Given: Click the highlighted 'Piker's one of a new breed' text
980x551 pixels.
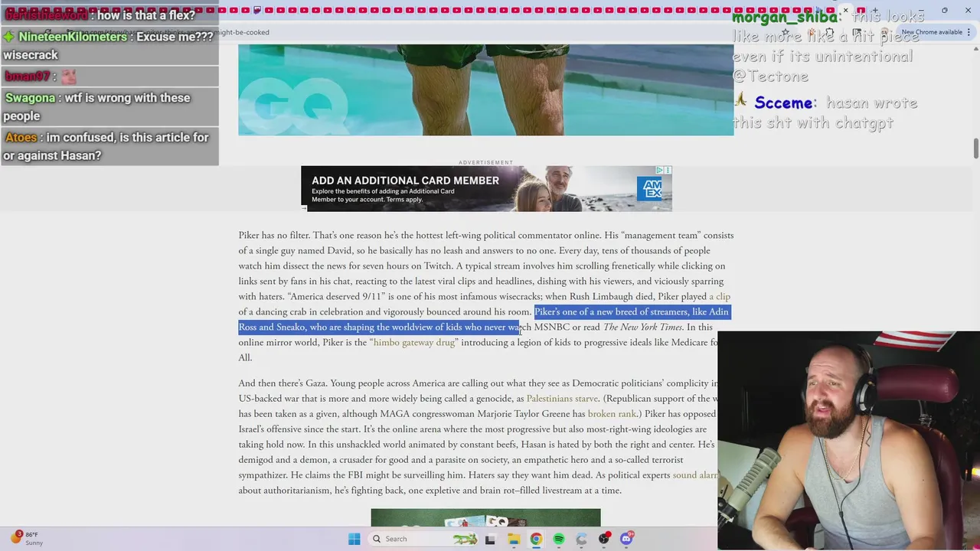Looking at the screenshot, I should coord(484,319).
